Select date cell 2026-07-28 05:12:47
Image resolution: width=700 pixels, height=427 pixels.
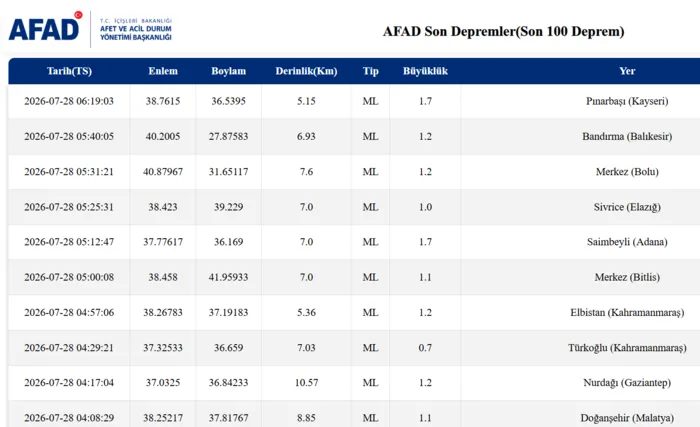pos(69,242)
